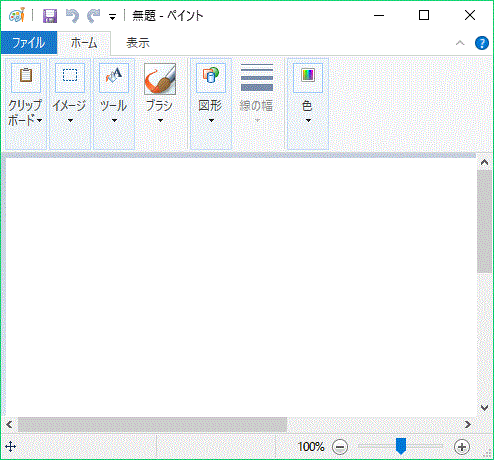Expand the Quick Access Toolbar customize arrow
Image resolution: width=494 pixels, height=460 pixels.
click(113, 17)
